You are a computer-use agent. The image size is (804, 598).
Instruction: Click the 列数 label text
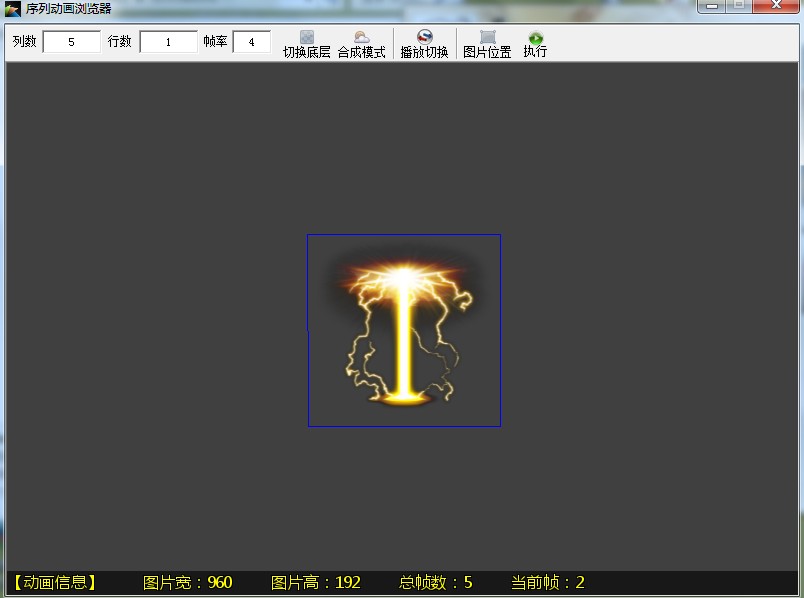pos(25,42)
